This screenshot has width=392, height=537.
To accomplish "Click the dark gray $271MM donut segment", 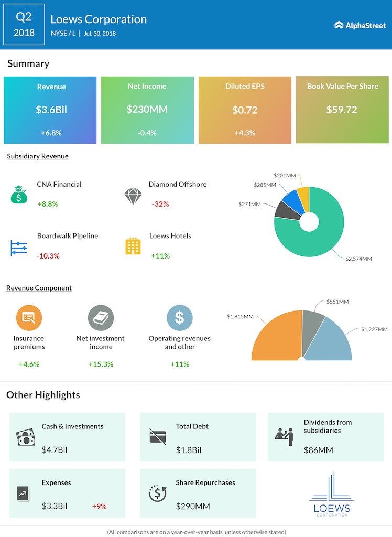I will pyautogui.click(x=287, y=211).
